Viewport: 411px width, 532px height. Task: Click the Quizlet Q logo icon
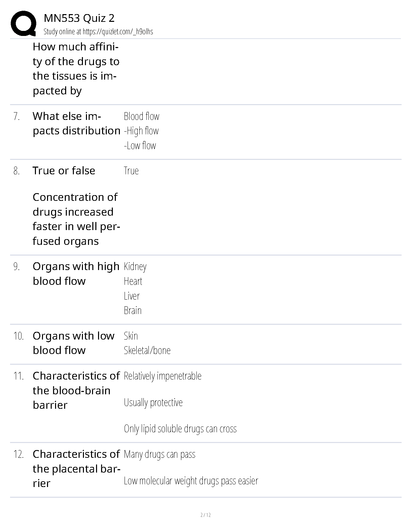(24, 23)
